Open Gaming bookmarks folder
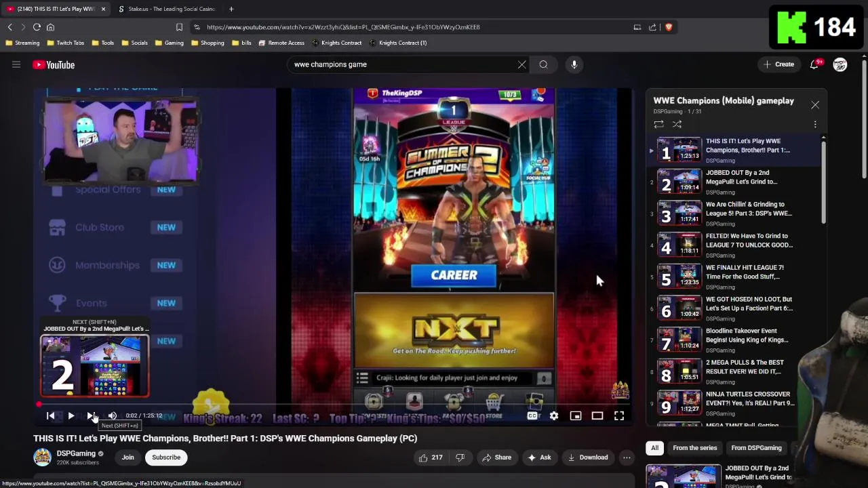 pyautogui.click(x=169, y=43)
